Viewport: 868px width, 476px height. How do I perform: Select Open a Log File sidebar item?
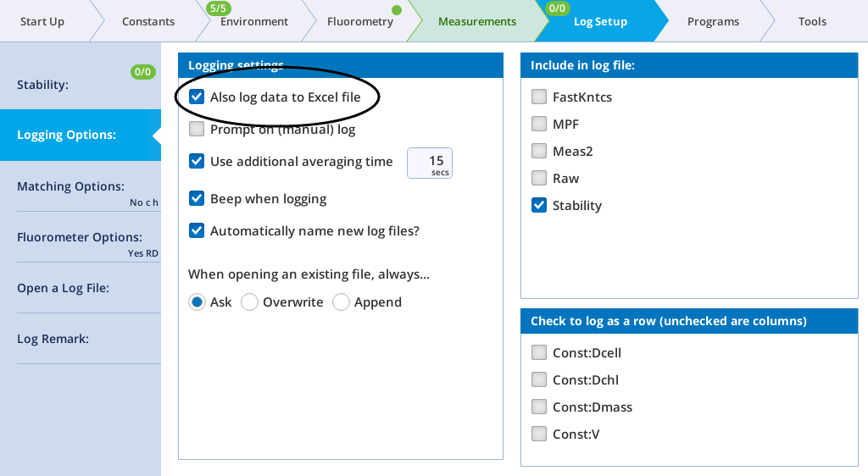81,288
